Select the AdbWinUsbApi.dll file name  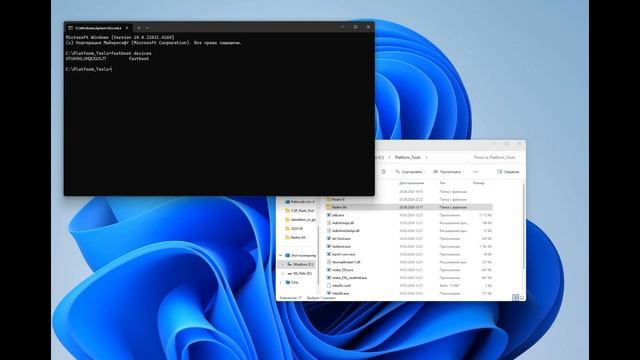pos(346,231)
